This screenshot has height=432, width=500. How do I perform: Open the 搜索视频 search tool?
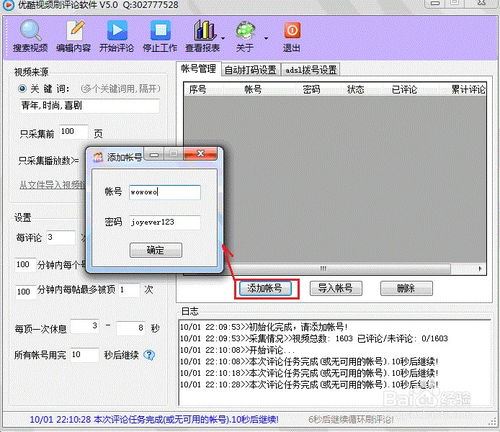tap(30, 36)
